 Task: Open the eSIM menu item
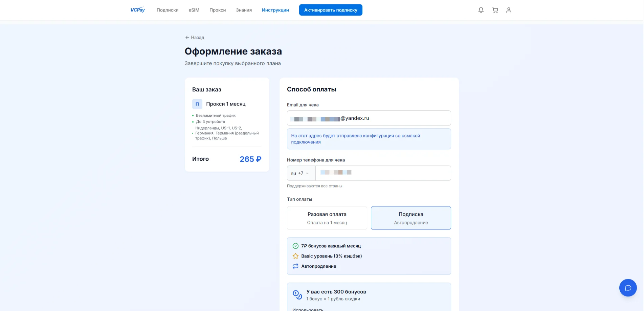[194, 10]
